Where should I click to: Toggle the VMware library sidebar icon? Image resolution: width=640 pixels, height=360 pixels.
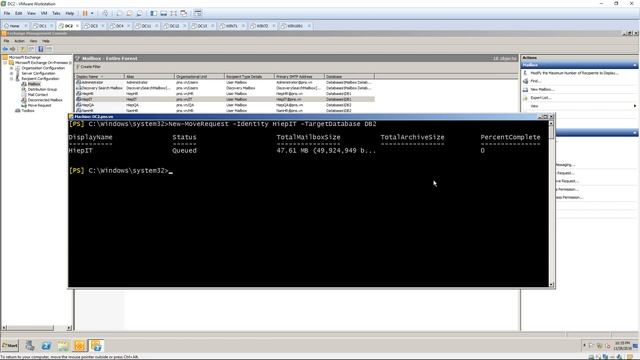153,13
